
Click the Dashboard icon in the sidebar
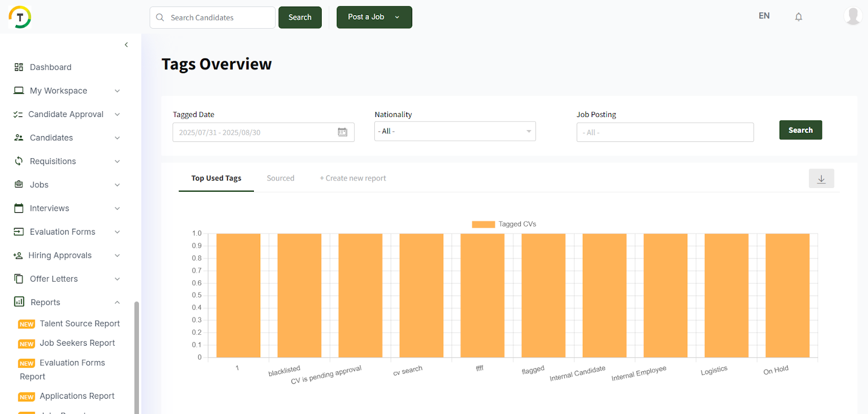(19, 67)
